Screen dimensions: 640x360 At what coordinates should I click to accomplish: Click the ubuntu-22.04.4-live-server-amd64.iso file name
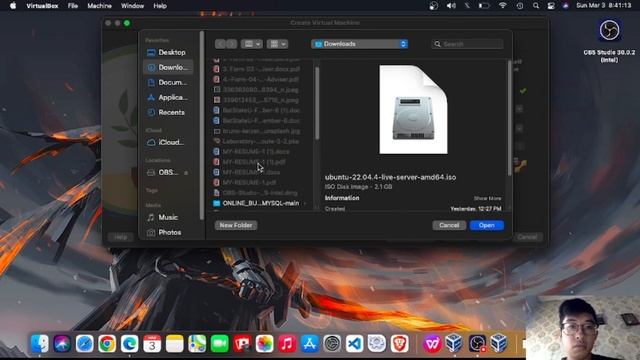(390, 177)
